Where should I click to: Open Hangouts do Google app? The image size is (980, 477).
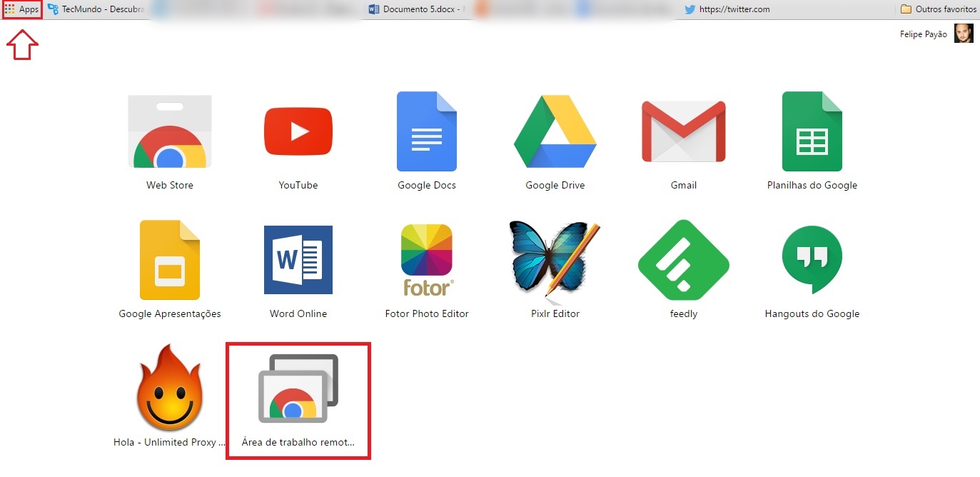pos(812,260)
